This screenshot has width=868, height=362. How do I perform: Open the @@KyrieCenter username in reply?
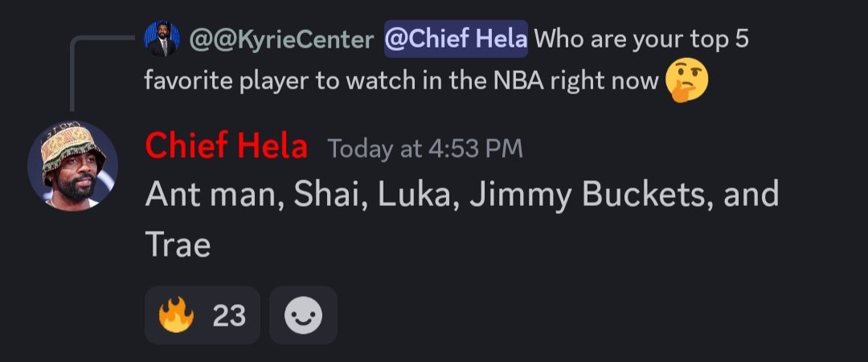tap(281, 39)
